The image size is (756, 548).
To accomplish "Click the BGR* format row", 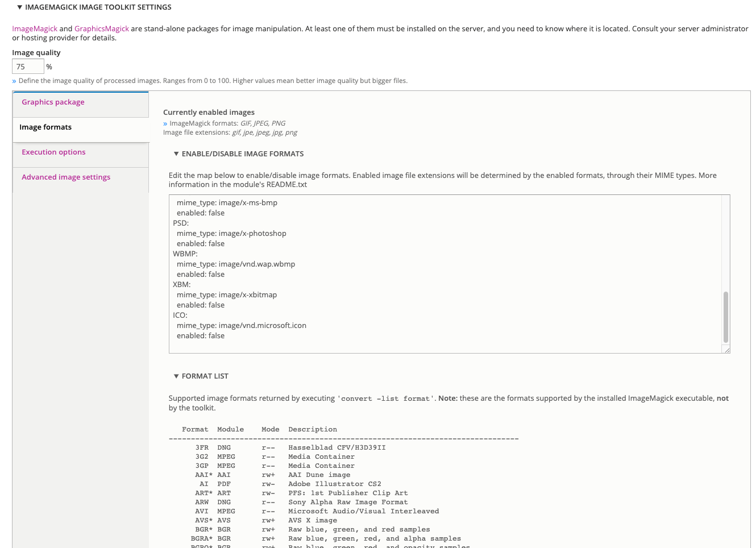I will (x=313, y=530).
